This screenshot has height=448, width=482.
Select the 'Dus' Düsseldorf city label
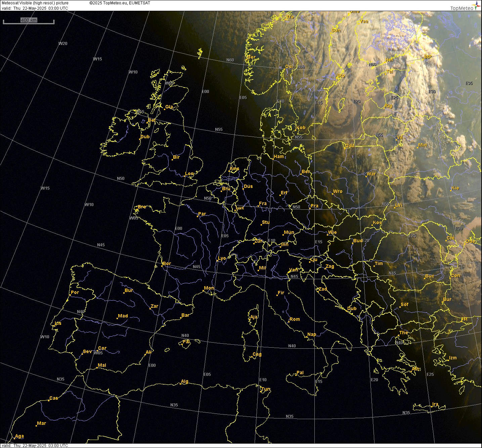point(248,186)
